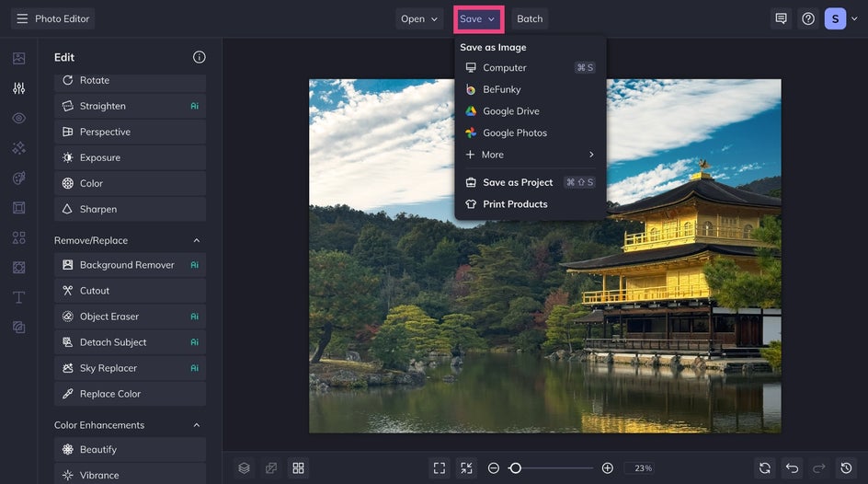This screenshot has height=484, width=868.
Task: Open the Frames panel in left sidebar
Action: (x=18, y=208)
